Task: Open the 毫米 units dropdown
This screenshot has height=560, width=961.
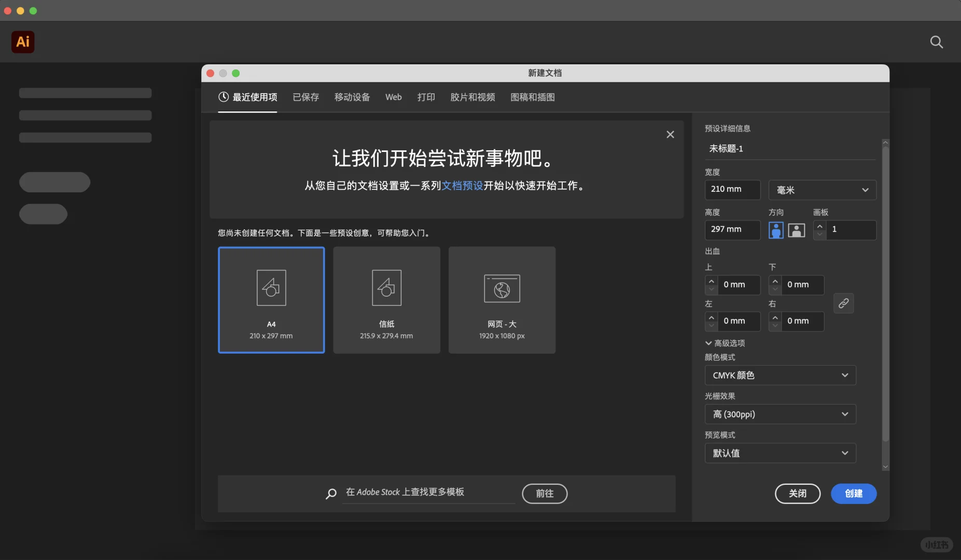Action: [x=821, y=190]
